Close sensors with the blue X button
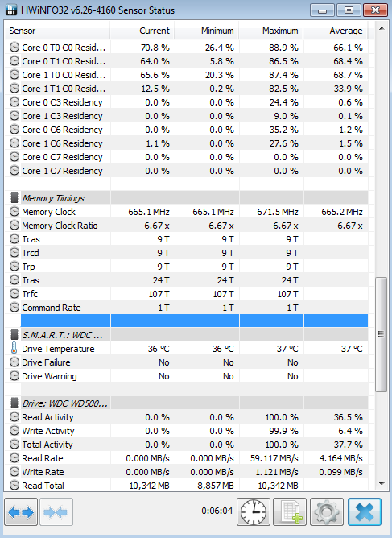Viewport: 392px width, 538px height. (365, 511)
